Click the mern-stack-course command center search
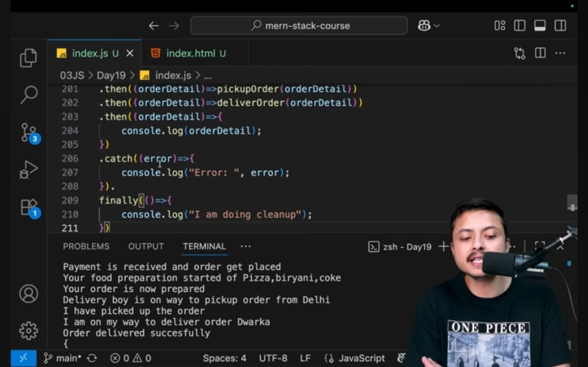This screenshot has height=367, width=588. tap(299, 25)
